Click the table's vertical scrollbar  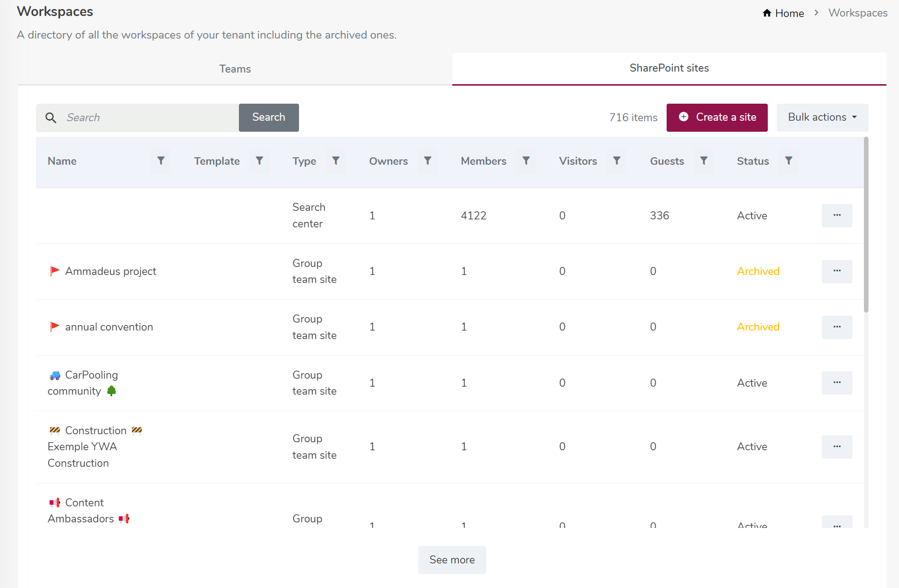pos(866,225)
